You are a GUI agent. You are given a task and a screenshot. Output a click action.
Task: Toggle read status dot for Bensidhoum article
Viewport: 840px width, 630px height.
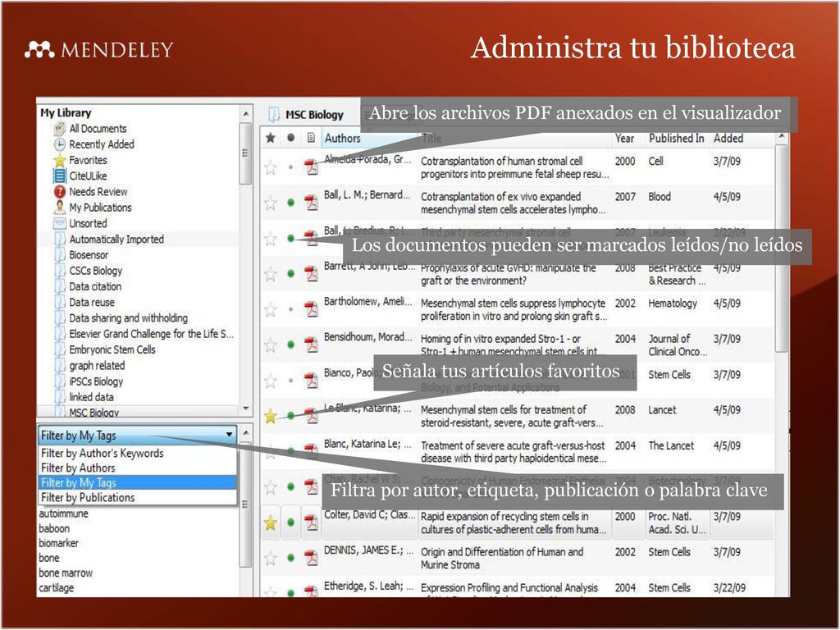[290, 345]
